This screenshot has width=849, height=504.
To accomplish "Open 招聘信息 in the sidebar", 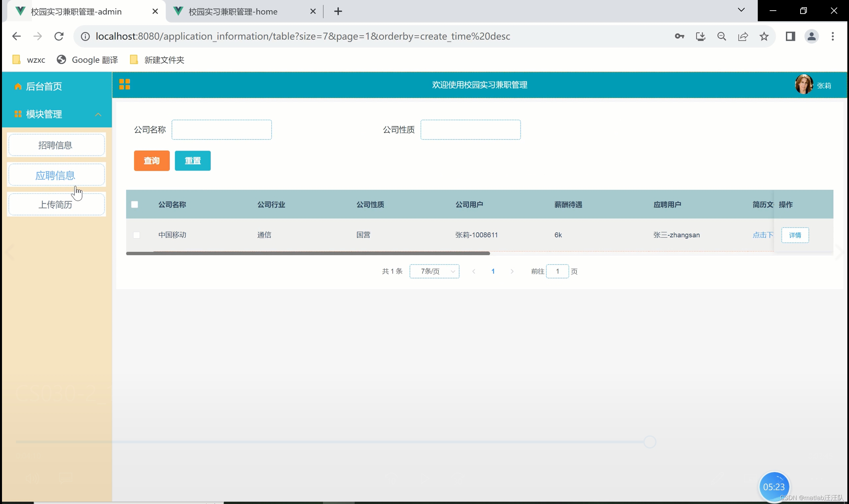I will 56,145.
